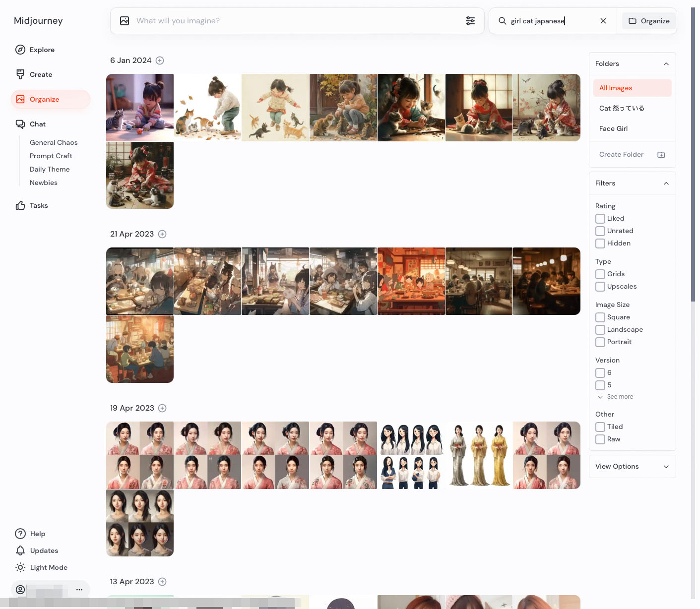
Task: Open the Chat speech bubble icon
Action: (20, 124)
